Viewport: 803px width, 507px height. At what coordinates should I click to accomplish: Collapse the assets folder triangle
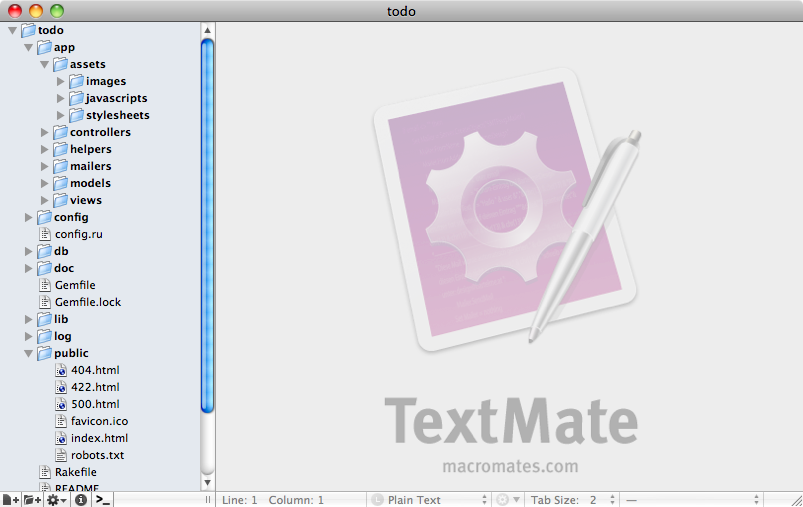45,65
